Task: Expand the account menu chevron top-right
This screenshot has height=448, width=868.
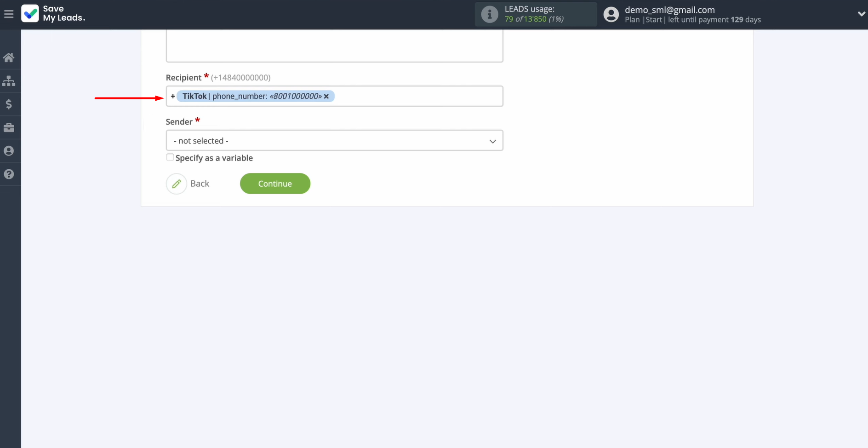Action: pyautogui.click(x=862, y=14)
